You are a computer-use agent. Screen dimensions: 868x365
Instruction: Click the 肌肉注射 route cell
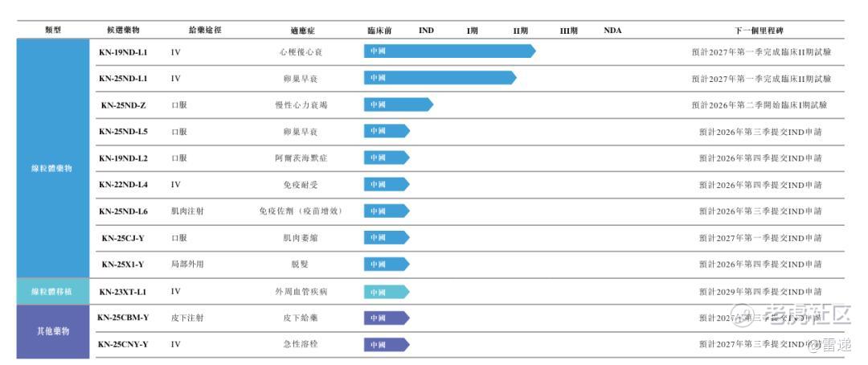click(x=187, y=211)
